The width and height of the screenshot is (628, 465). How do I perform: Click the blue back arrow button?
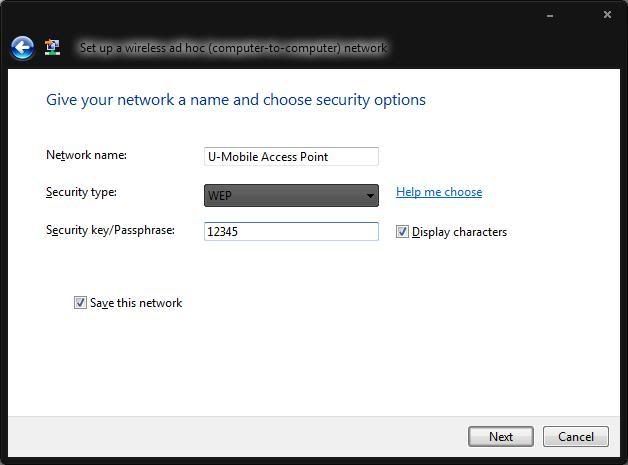point(22,47)
